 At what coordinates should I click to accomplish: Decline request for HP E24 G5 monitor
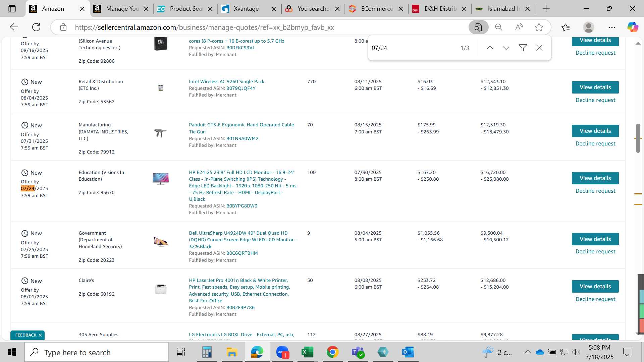click(595, 191)
